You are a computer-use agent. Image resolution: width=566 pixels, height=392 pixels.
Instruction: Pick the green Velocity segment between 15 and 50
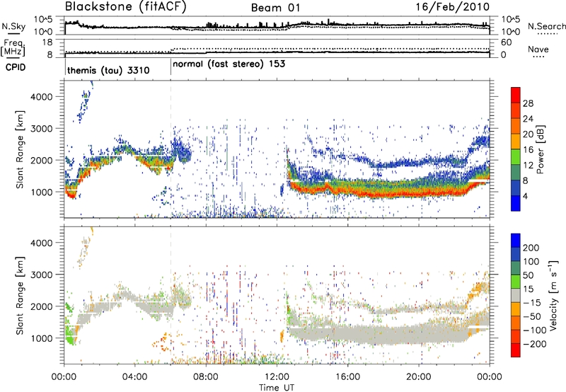[516, 282]
